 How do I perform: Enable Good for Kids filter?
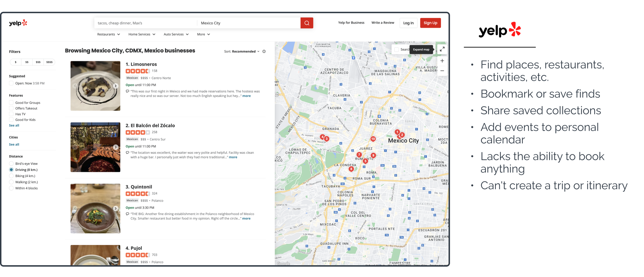[11, 120]
